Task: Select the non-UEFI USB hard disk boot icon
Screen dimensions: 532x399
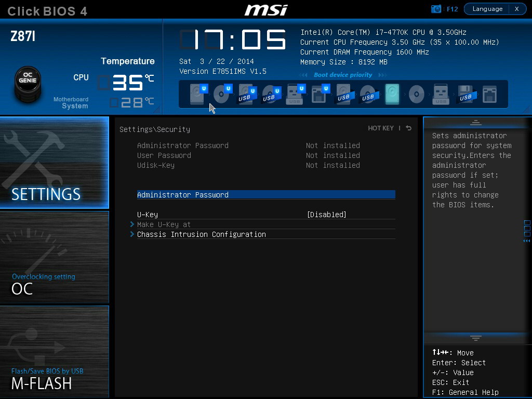Action: tap(345, 95)
